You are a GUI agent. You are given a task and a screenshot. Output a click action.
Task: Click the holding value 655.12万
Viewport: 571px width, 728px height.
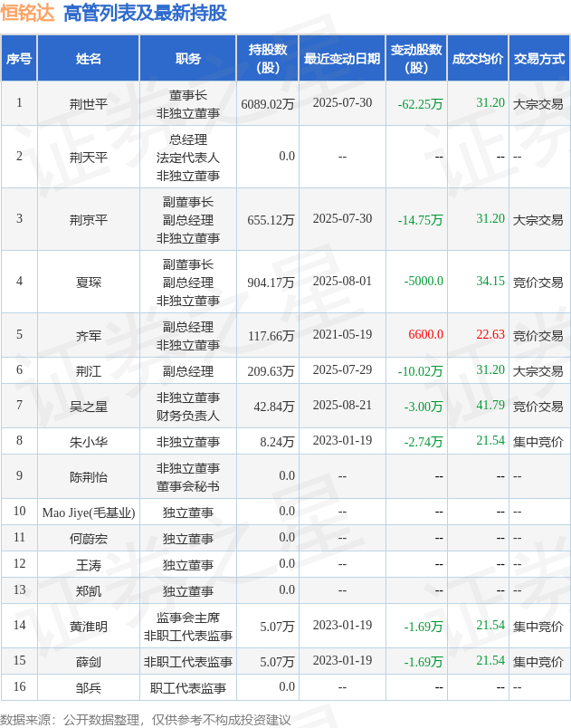click(271, 220)
